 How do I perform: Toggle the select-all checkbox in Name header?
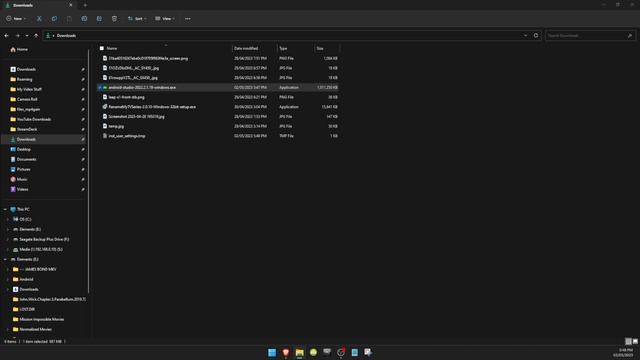coord(102,48)
